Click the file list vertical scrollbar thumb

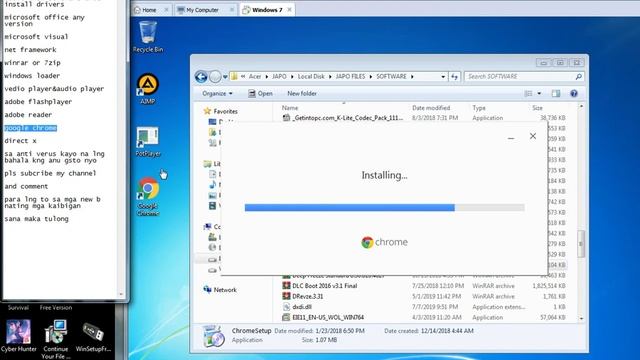tap(580, 244)
